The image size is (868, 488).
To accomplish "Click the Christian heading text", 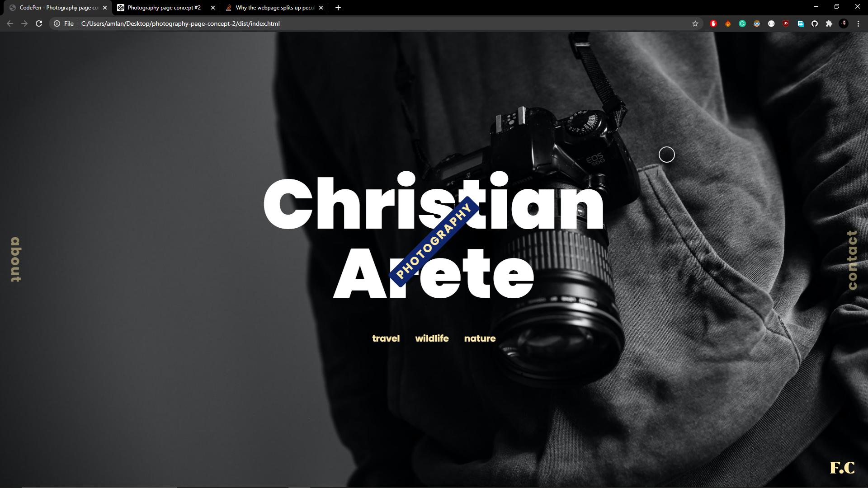I will [x=434, y=201].
